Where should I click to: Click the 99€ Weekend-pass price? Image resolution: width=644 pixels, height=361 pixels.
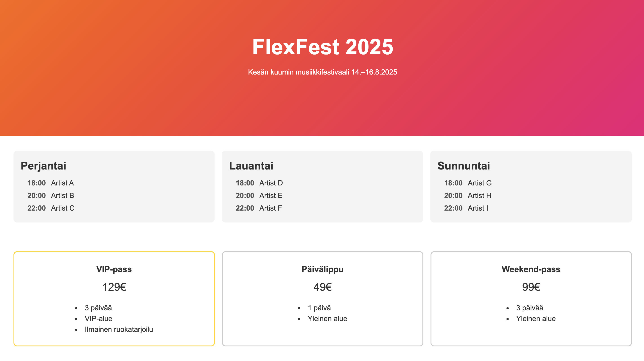531,287
